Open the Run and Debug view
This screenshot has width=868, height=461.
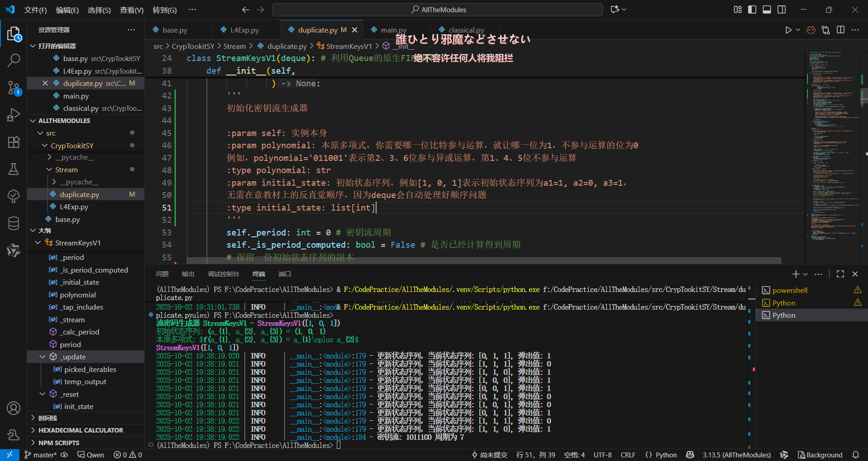[x=14, y=115]
